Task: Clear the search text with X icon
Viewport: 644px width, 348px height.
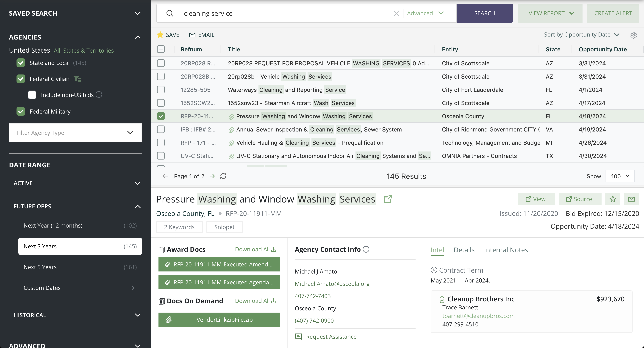Action: [396, 14]
